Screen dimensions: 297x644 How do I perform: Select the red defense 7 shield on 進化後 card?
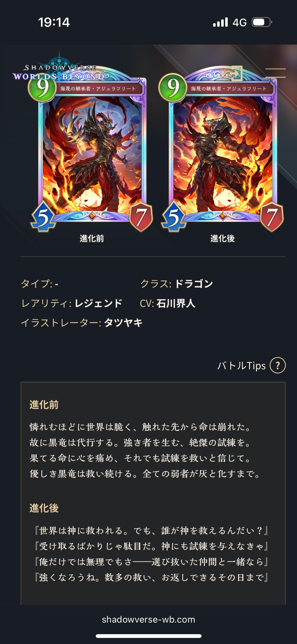click(x=272, y=217)
